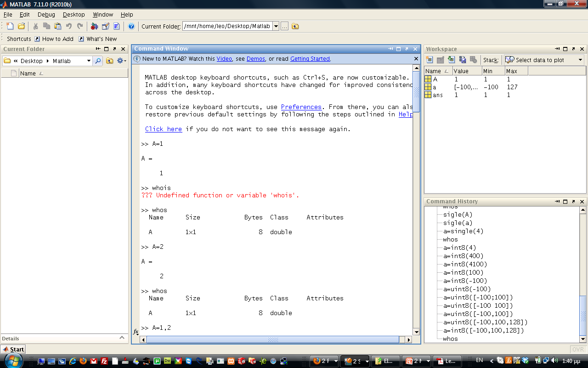This screenshot has width=588, height=368.
Task: Click the Copy toolbar icon
Action: coord(47,26)
